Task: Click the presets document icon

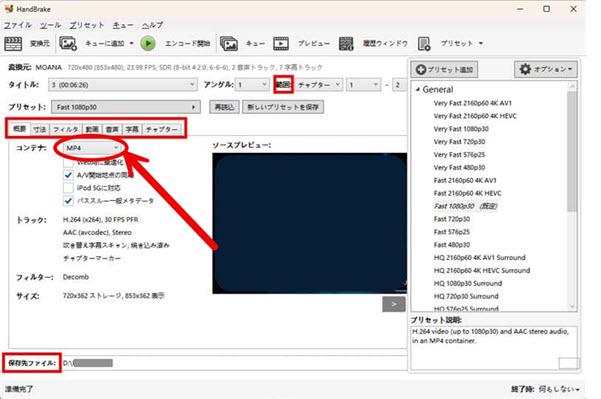Action: pos(424,43)
